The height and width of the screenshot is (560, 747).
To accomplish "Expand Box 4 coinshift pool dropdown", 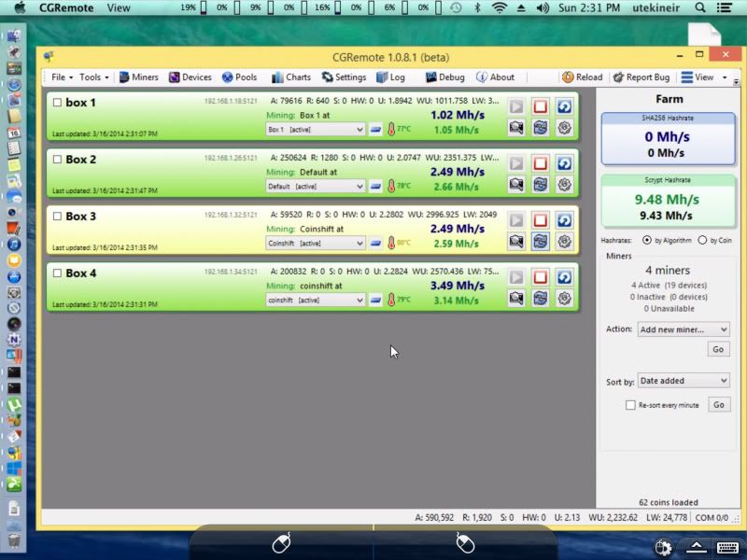I will [x=315, y=300].
